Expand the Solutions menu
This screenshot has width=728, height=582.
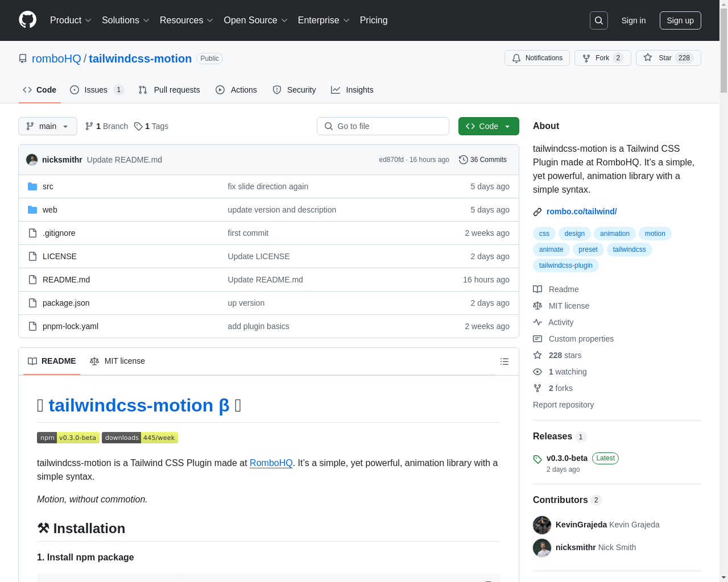(x=126, y=20)
